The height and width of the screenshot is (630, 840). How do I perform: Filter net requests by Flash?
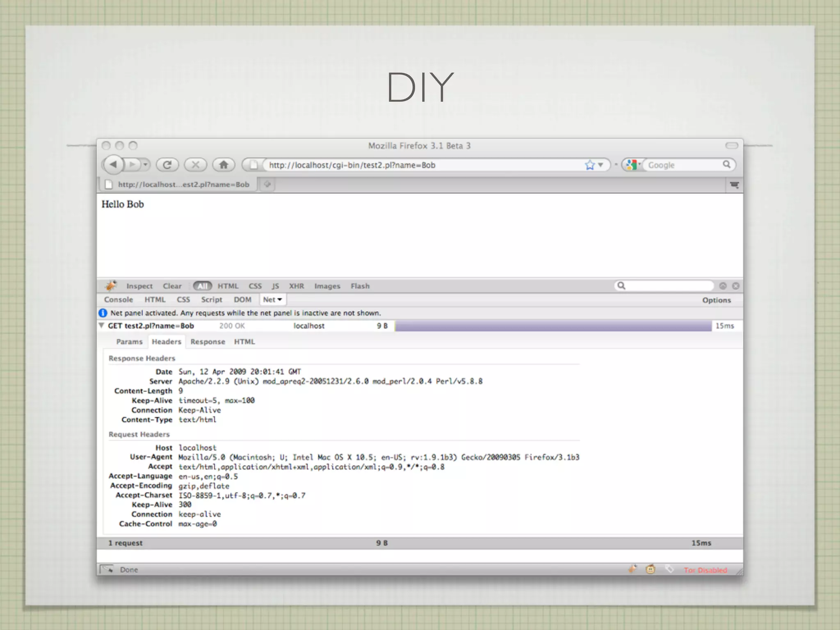(x=360, y=286)
